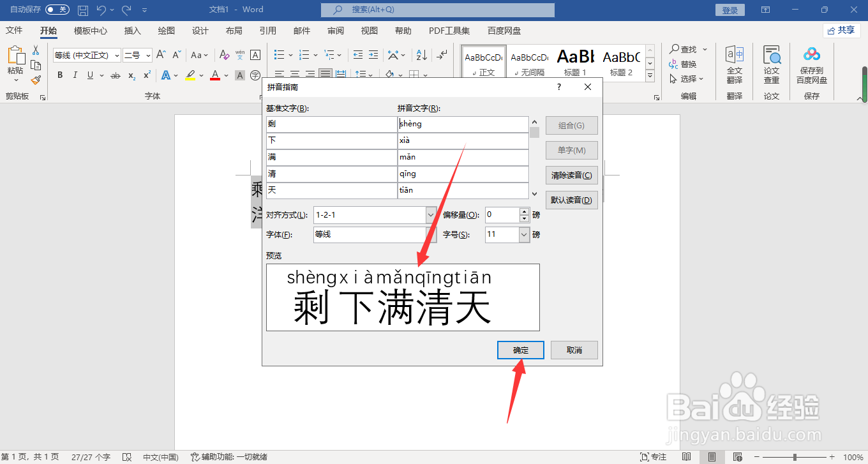
Task: Apply text highlight color
Action: pyautogui.click(x=190, y=75)
